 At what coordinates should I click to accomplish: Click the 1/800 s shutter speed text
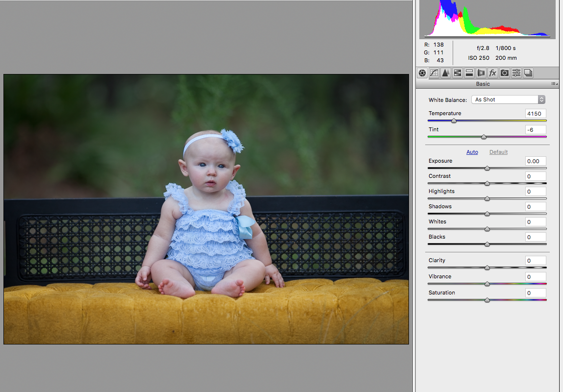pyautogui.click(x=506, y=48)
